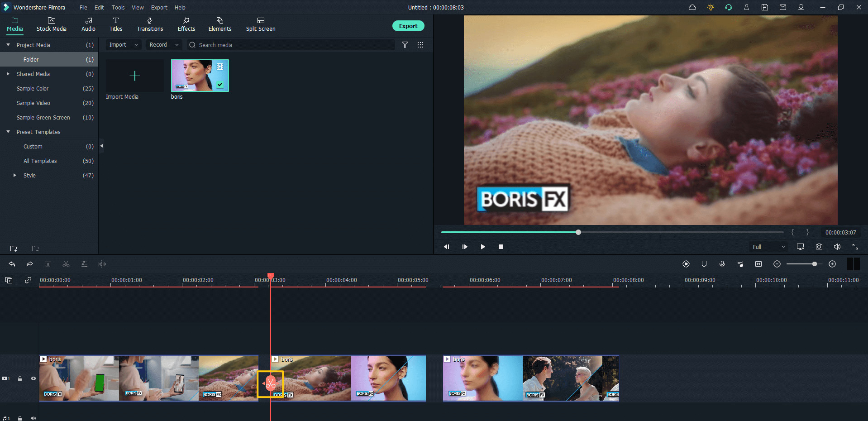Open the headset support icon
The image size is (868, 421).
[x=729, y=7]
